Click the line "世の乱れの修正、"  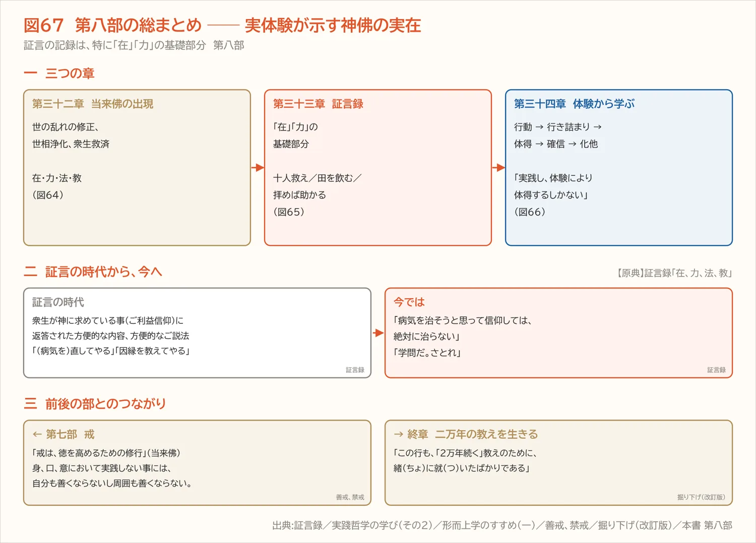66,127
